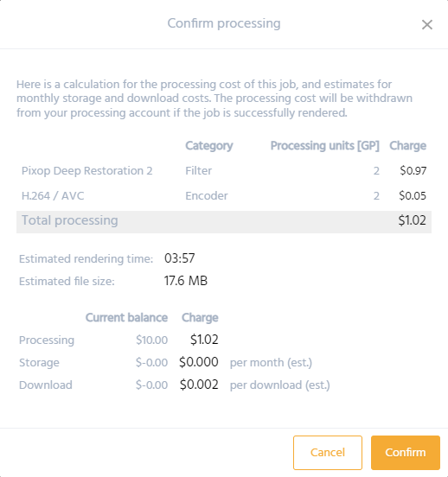Click the estimated rendering time 03:57
The height and width of the screenshot is (477, 448).
[x=179, y=258]
